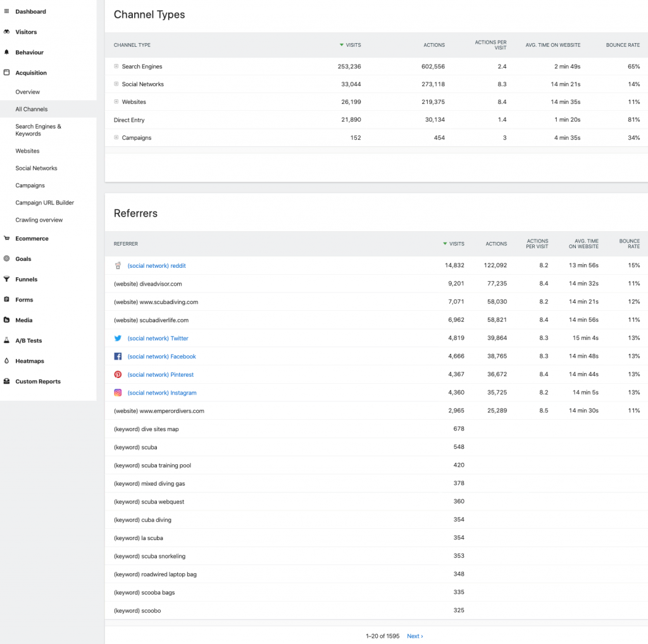Open the (social network) Pinterest link

160,374
